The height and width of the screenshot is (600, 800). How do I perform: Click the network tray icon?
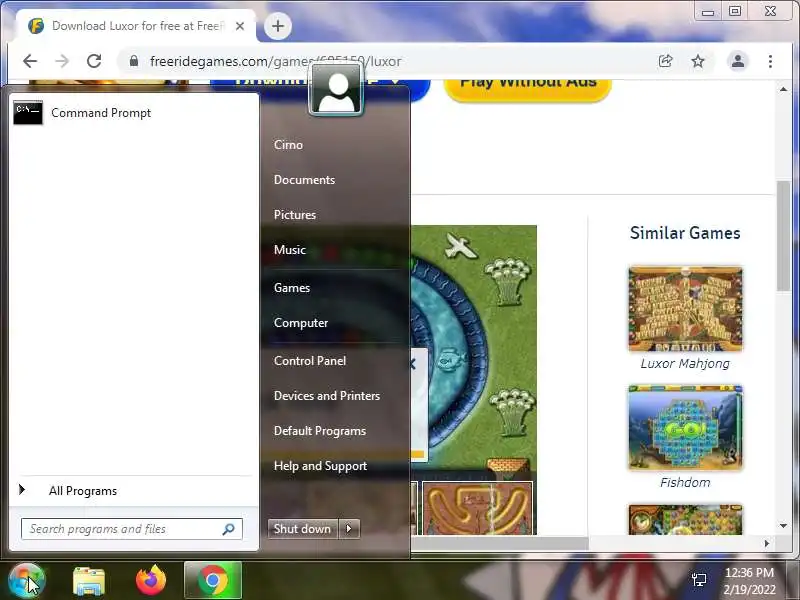[699, 580]
